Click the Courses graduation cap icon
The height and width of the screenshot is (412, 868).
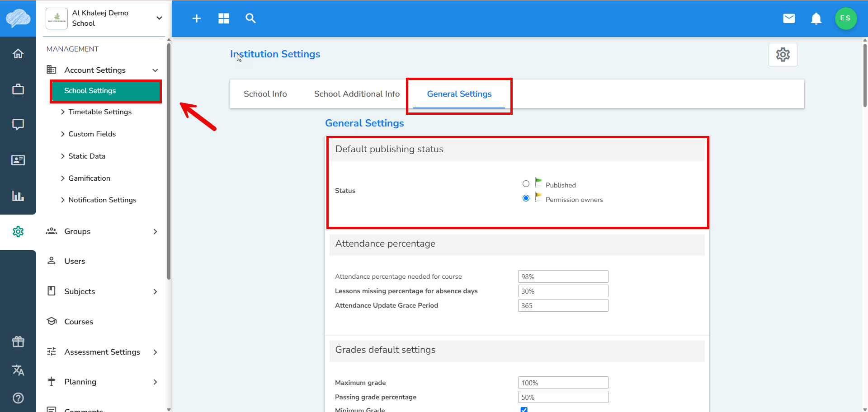[52, 321]
